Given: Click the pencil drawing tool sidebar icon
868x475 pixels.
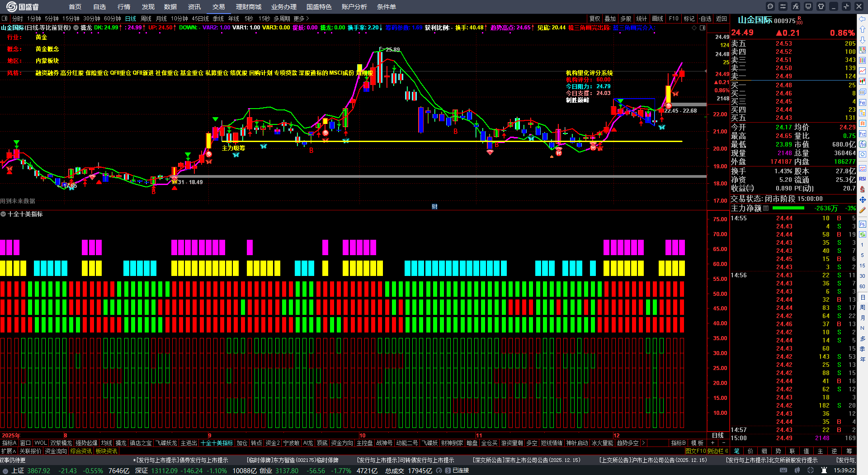Looking at the screenshot, I should [863, 210].
